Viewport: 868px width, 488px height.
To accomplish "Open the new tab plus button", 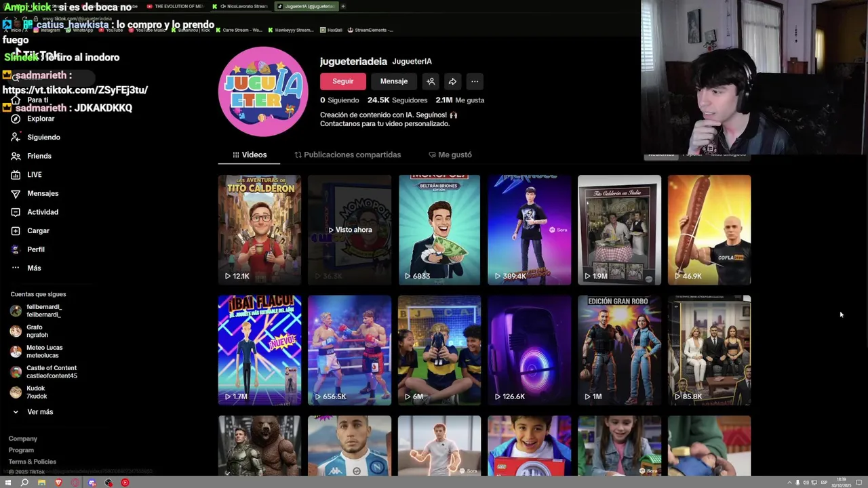I will click(343, 6).
